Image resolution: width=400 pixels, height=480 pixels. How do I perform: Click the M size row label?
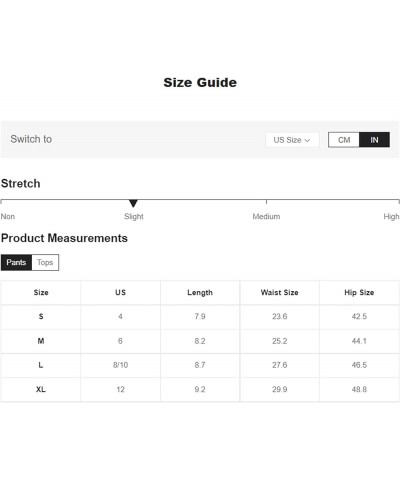point(41,341)
